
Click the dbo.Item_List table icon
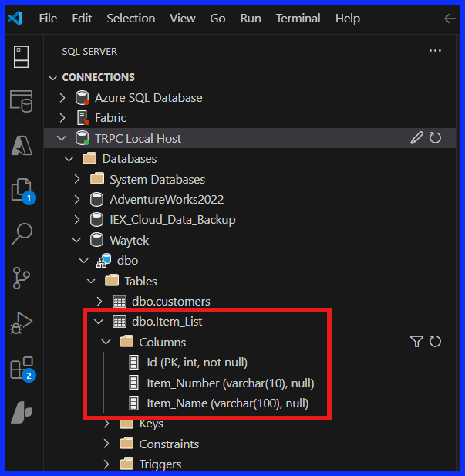120,322
